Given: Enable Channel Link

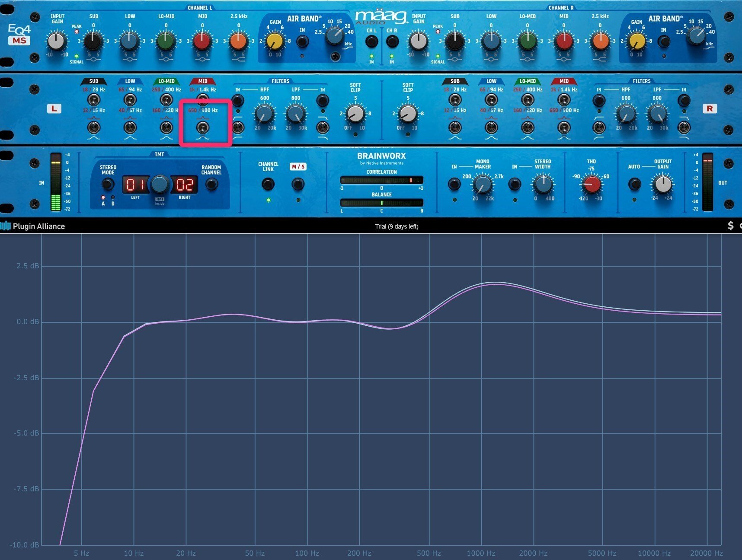Looking at the screenshot, I should click(x=268, y=184).
